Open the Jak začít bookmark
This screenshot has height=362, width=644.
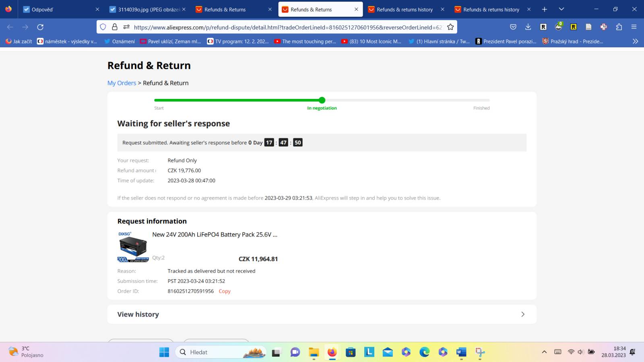coord(19,41)
